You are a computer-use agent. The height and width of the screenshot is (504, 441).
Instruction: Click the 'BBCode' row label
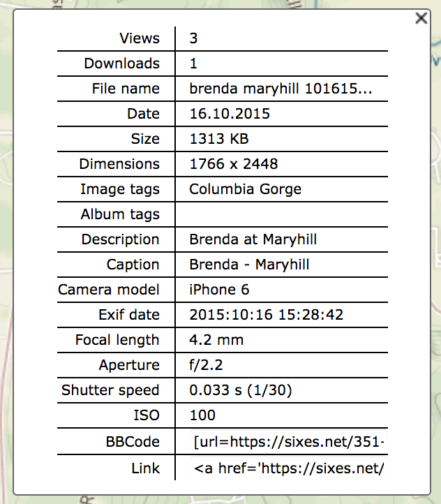133,441
